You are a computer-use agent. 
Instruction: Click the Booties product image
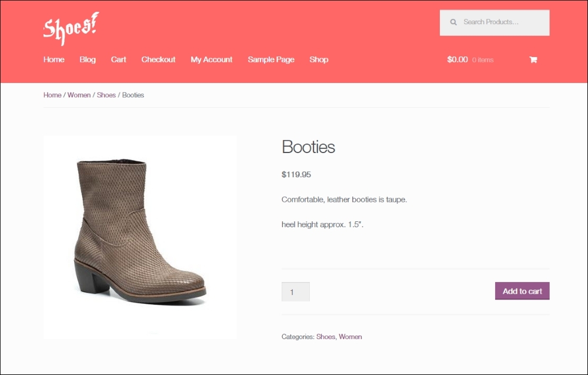(140, 237)
